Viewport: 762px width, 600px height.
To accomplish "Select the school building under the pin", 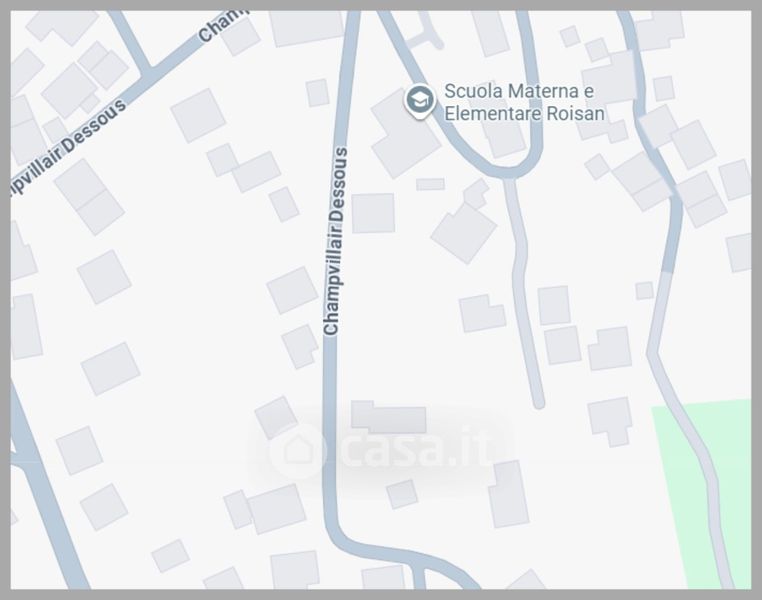I will [406, 134].
